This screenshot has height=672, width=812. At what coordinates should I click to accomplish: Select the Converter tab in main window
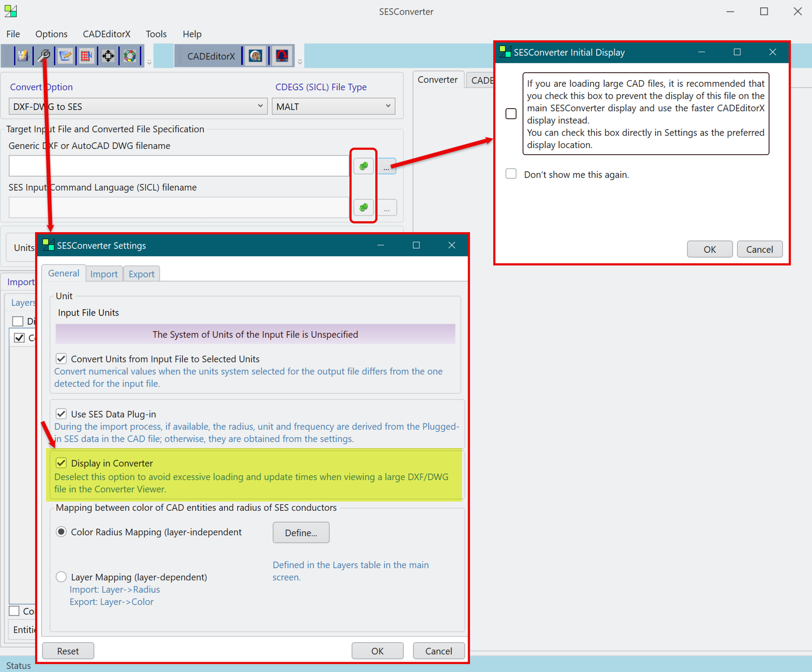click(438, 80)
